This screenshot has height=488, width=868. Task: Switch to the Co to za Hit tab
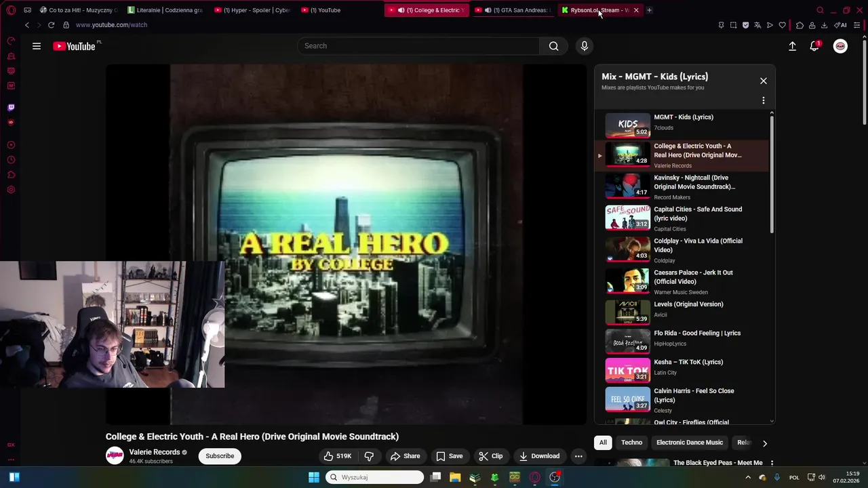79,10
